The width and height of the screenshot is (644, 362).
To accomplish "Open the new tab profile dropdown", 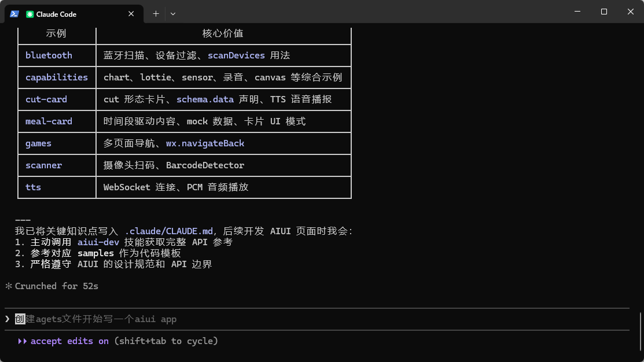I will pos(173,14).
